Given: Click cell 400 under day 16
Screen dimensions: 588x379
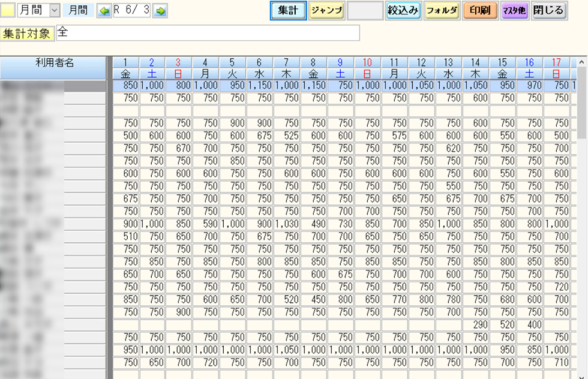Looking at the screenshot, I should point(529,324).
